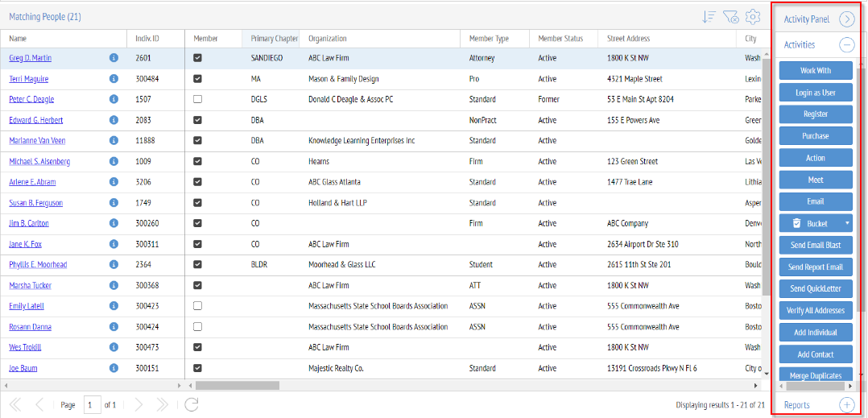This screenshot has width=868, height=418.
Task: Sort by Member Type column header
Action: point(495,39)
